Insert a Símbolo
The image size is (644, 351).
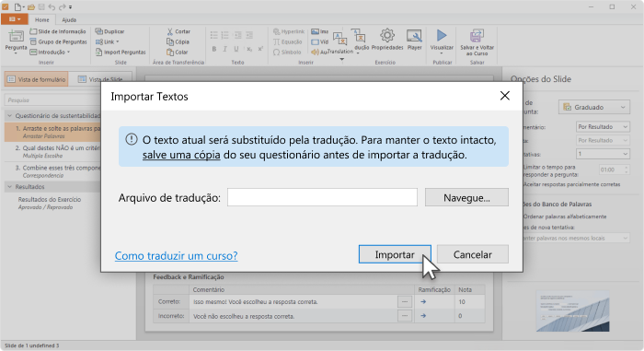pos(287,52)
